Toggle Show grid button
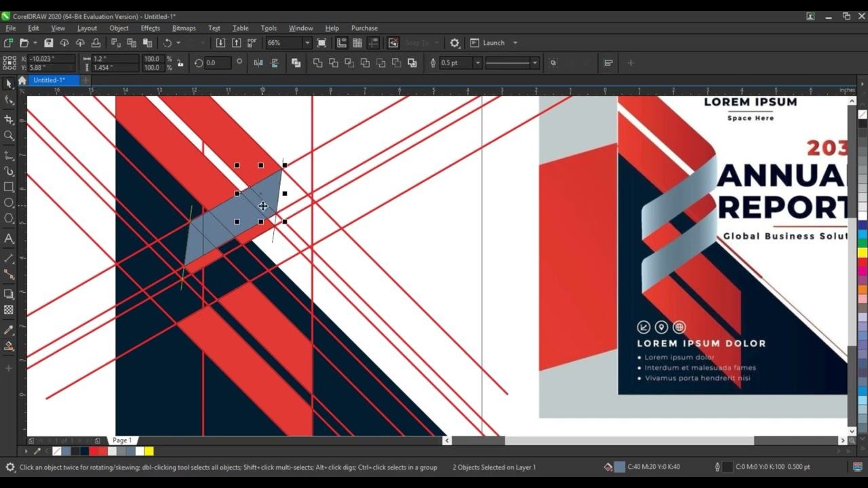 click(x=357, y=43)
